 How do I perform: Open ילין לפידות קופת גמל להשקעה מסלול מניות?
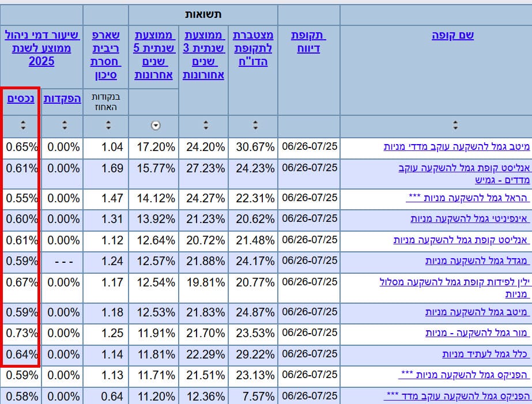coord(454,288)
